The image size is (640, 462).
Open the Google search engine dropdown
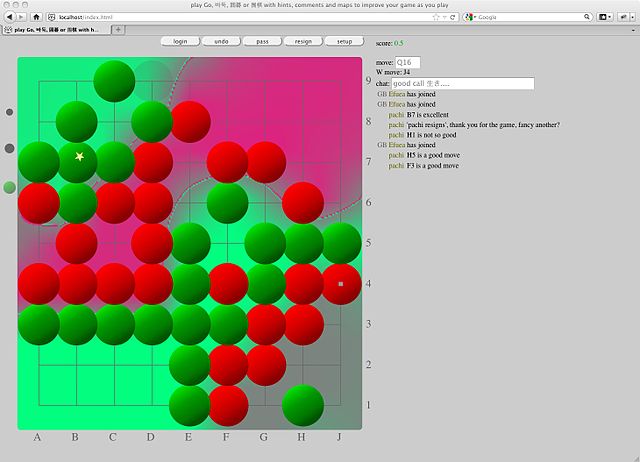471,17
